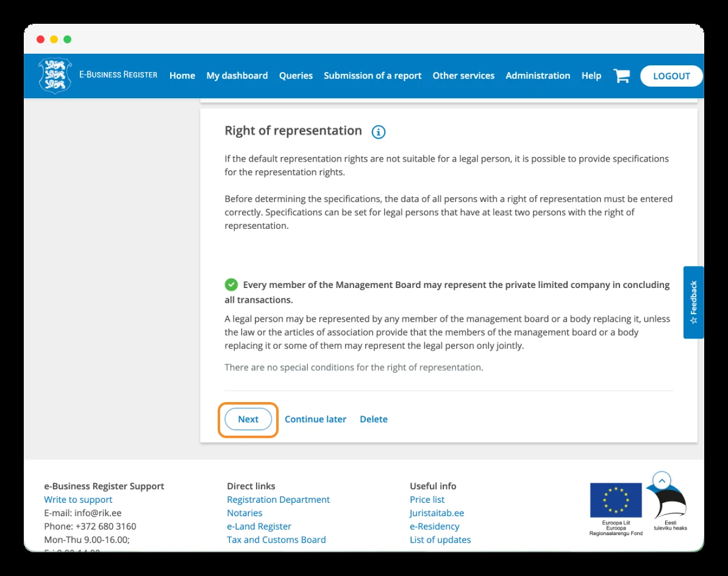Screen dimensions: 728x576
Task: Open the Queries menu
Action: click(296, 76)
